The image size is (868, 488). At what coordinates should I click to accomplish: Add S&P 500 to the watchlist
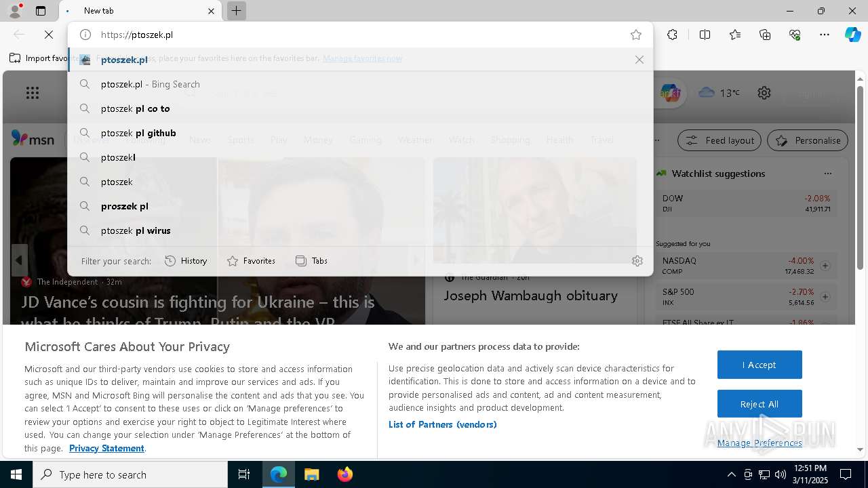pyautogui.click(x=825, y=297)
